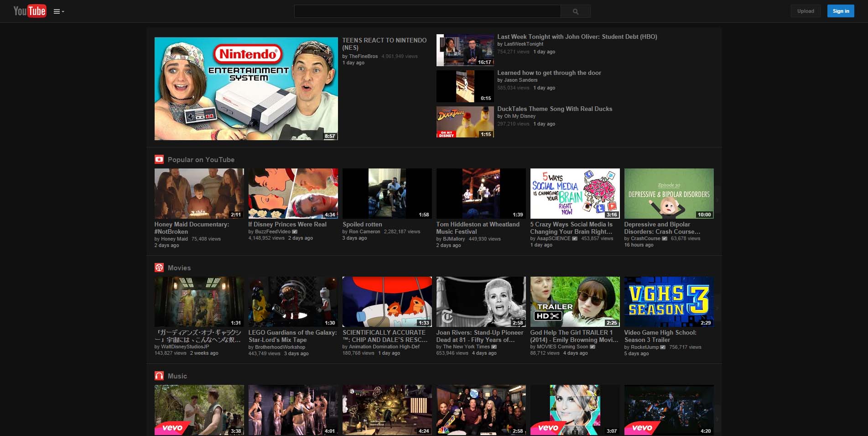Visit the AsapSCIENCE channel link
Image resolution: width=868 pixels, height=436 pixels.
click(x=554, y=238)
